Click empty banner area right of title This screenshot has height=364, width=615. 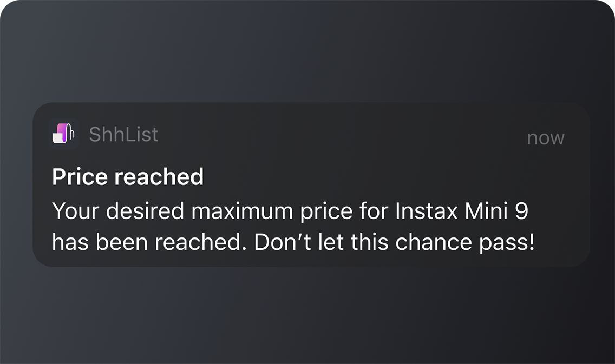click(392, 176)
